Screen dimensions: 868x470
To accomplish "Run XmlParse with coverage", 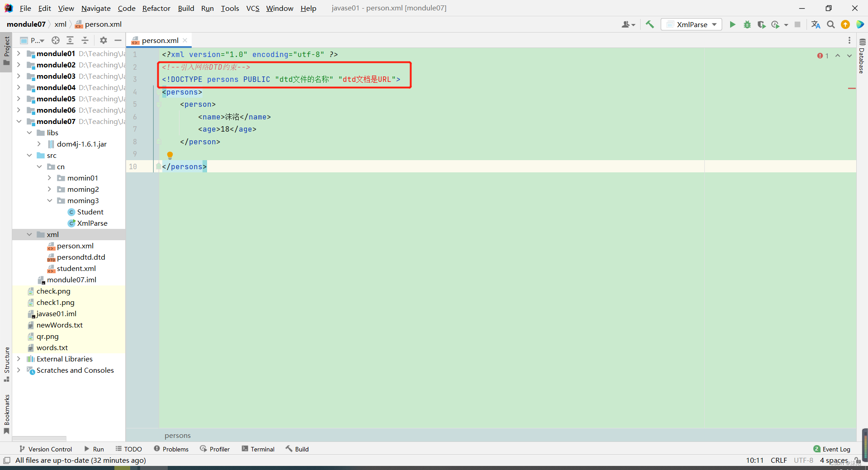I will [x=761, y=24].
